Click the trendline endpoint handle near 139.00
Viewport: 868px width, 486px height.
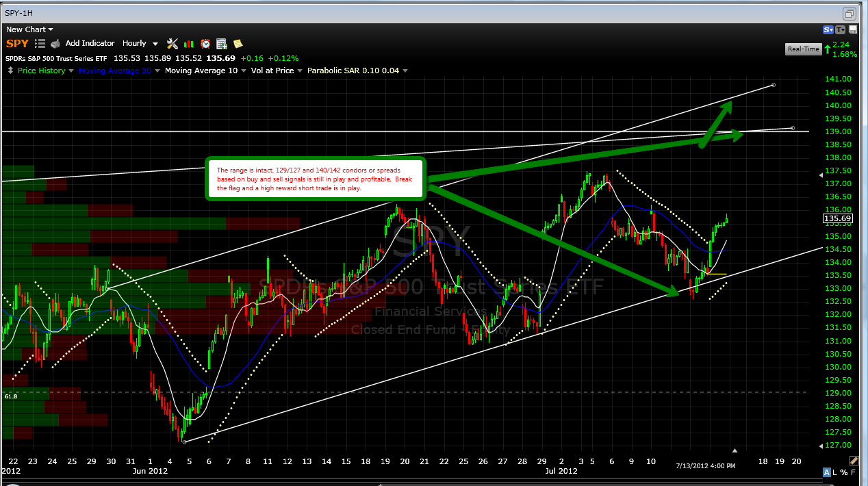coord(793,128)
